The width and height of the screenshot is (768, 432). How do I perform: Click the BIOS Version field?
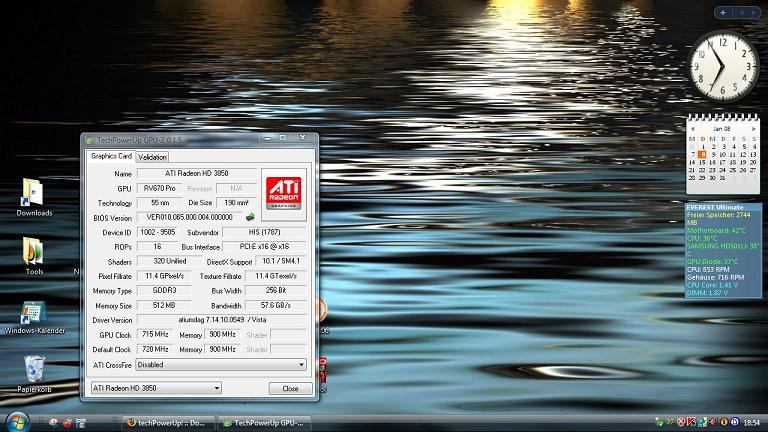190,217
